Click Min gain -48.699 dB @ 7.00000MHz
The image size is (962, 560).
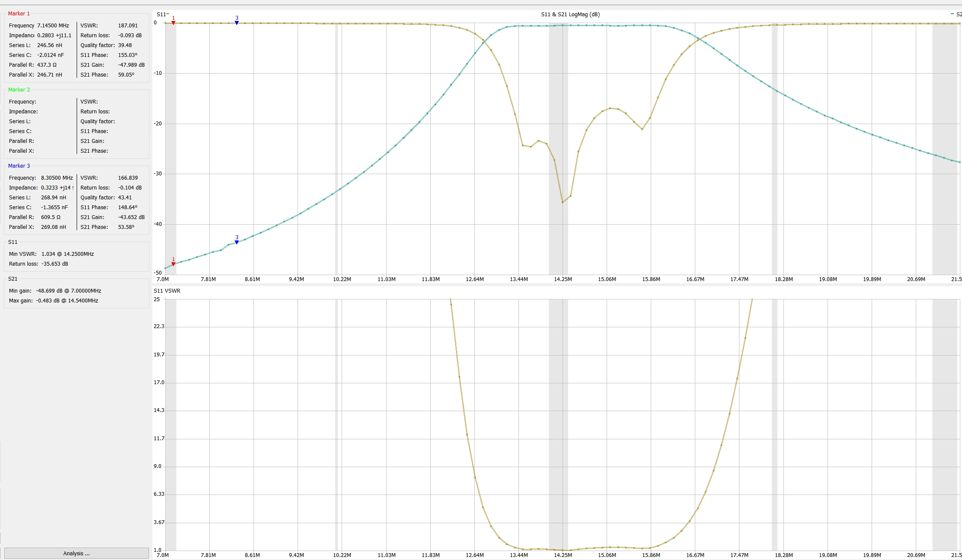point(69,291)
